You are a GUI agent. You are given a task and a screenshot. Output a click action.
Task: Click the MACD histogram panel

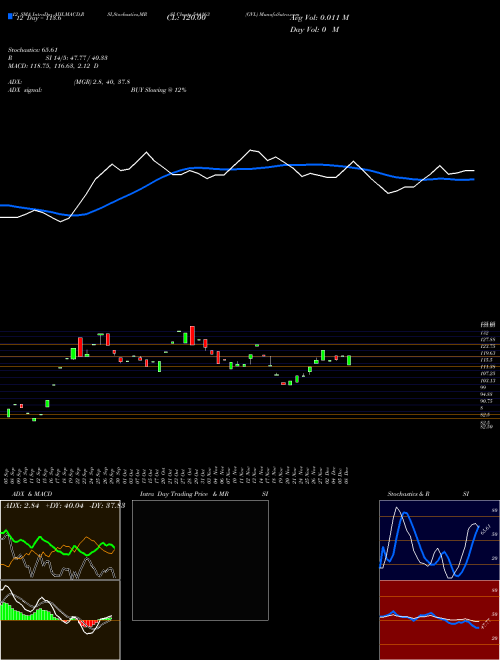click(x=60, y=620)
